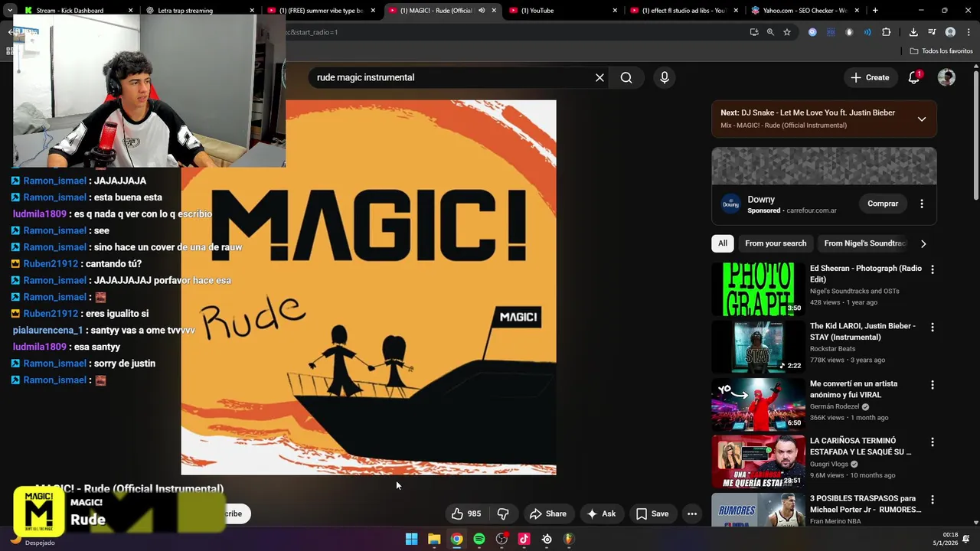
Task: Open options for artista anónimo video
Action: 933,385
